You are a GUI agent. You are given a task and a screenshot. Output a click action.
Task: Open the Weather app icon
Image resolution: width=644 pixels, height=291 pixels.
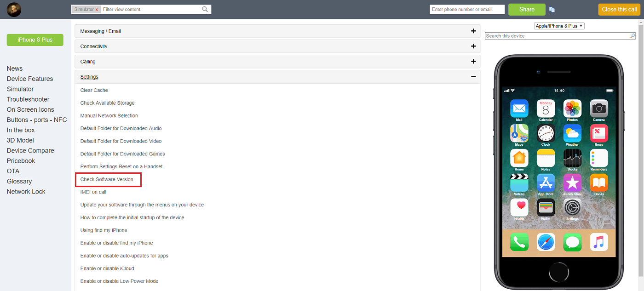[x=572, y=133]
